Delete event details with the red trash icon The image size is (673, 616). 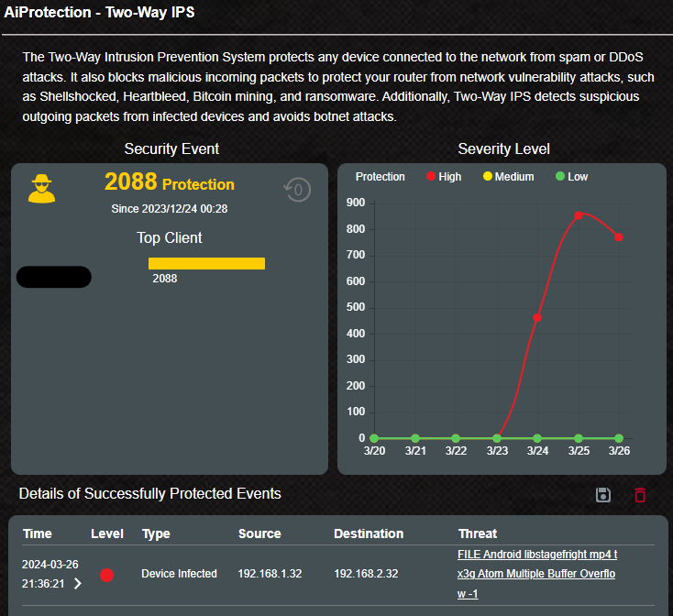(640, 495)
